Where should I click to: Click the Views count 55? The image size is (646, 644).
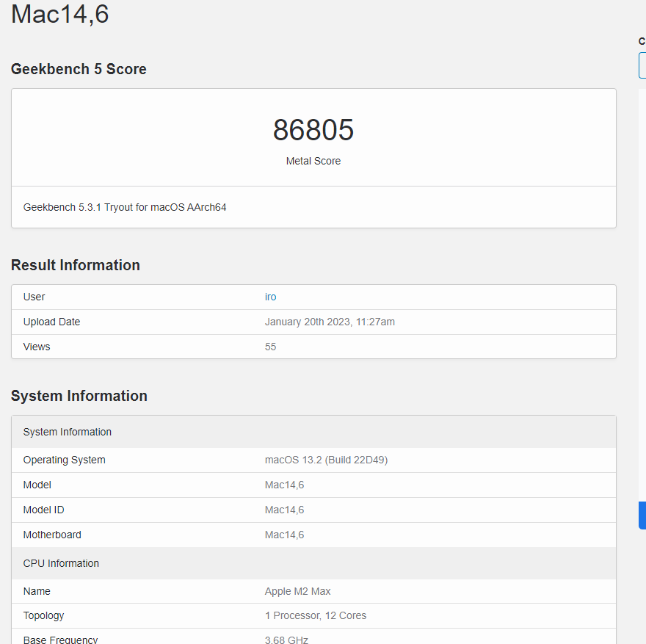270,347
